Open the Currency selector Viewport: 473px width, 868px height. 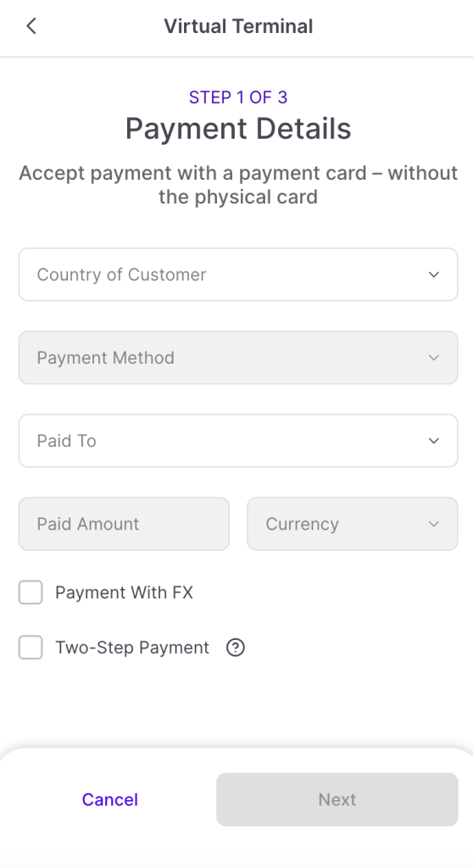[x=353, y=524]
